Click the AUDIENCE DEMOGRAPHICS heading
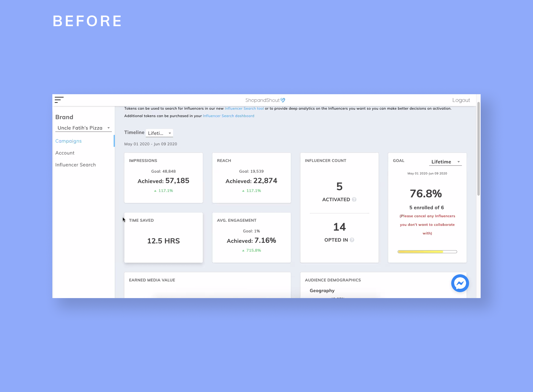The width and height of the screenshot is (533, 392). (333, 280)
